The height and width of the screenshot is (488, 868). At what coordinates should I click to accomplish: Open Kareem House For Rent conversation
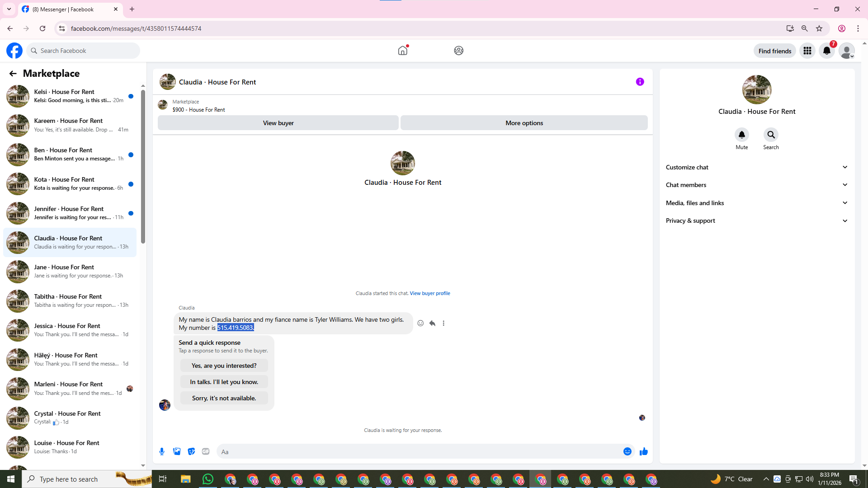(70, 125)
